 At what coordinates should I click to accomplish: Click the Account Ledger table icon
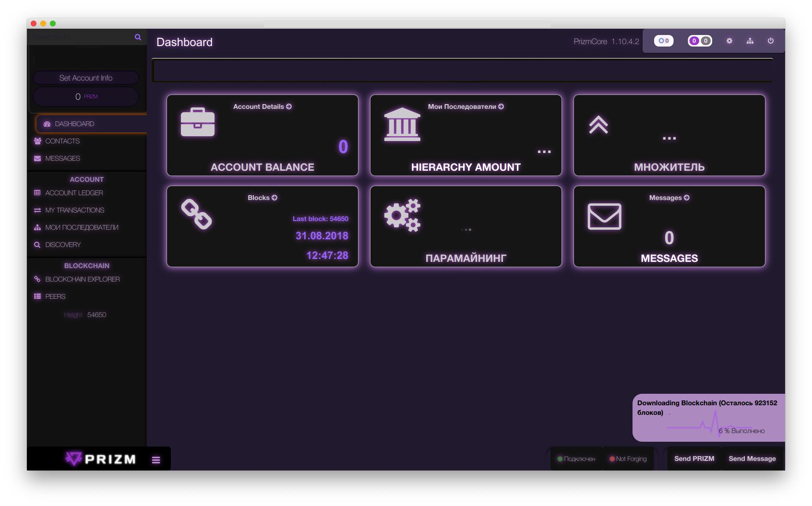tap(37, 193)
